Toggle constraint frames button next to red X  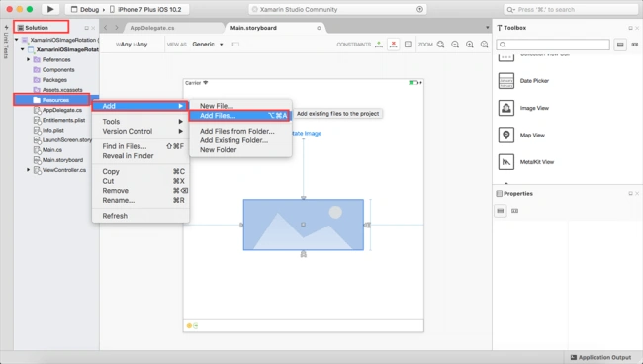pos(408,45)
